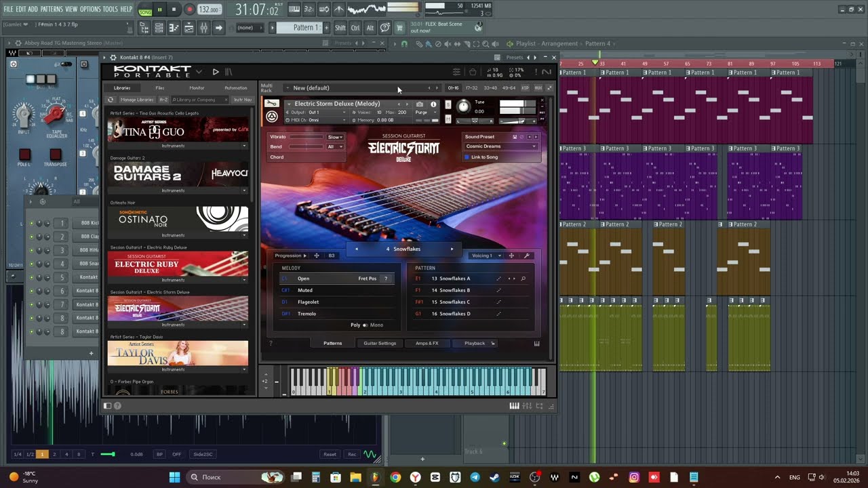Toggle the KSP button in the Multi Rack
Image resolution: width=868 pixels, height=488 pixels.
click(525, 88)
